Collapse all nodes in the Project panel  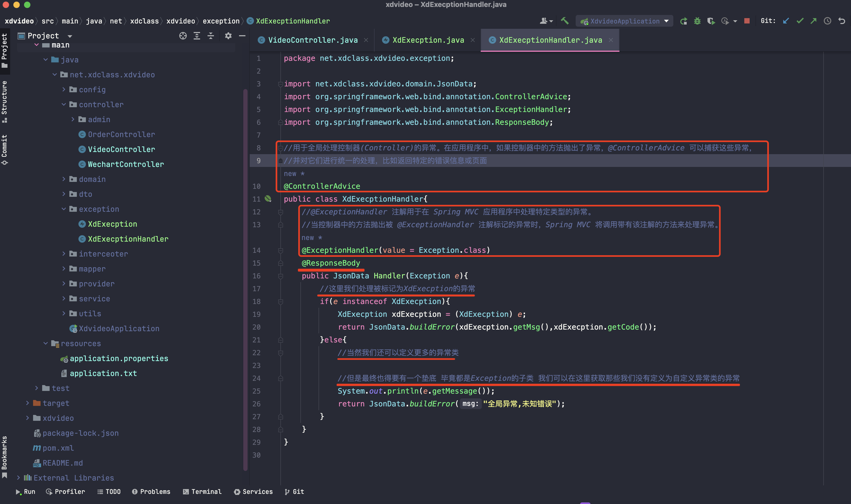[x=211, y=36]
